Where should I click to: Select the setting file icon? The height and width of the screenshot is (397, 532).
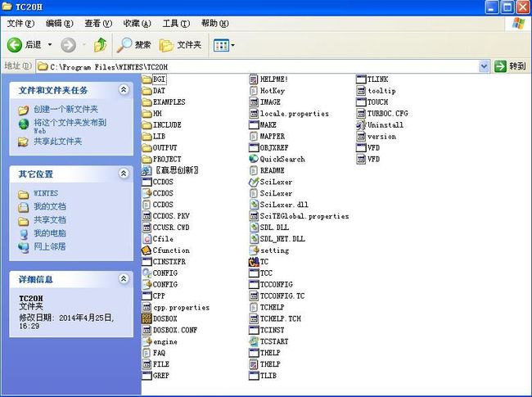point(254,250)
